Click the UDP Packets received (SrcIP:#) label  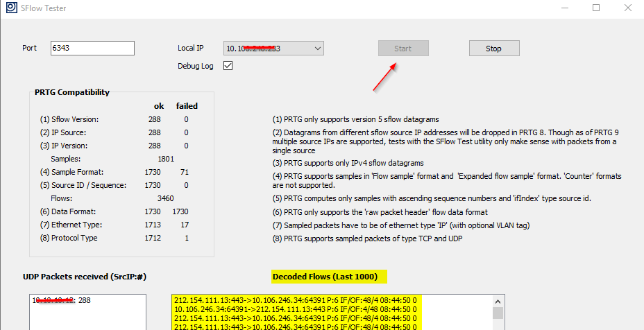tap(85, 277)
